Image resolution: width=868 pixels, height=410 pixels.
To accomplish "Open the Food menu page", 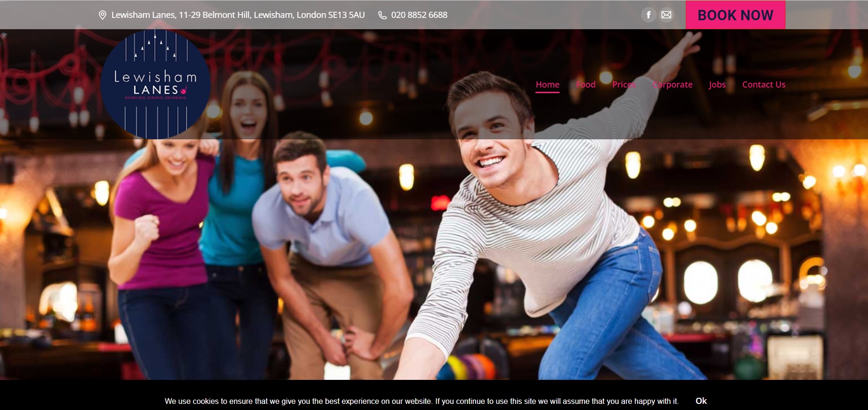I will click(585, 85).
